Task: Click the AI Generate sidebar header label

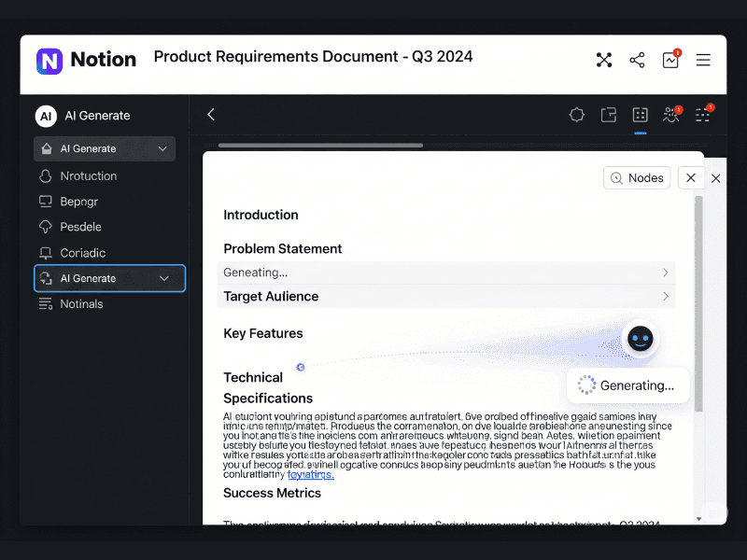Action: click(x=97, y=116)
